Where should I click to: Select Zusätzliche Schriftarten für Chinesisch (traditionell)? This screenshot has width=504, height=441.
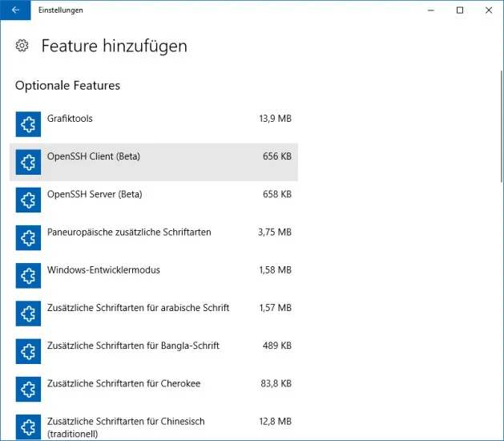(x=126, y=427)
